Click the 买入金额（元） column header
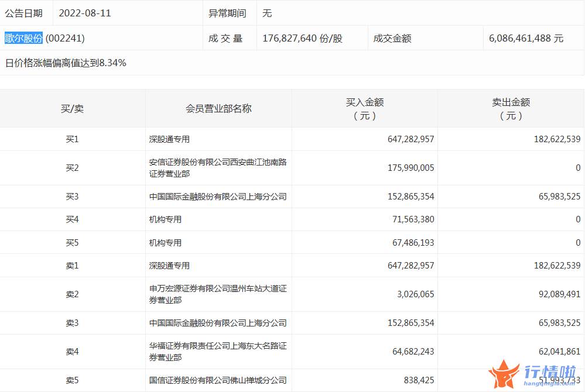This screenshot has width=585, height=392. [364, 109]
